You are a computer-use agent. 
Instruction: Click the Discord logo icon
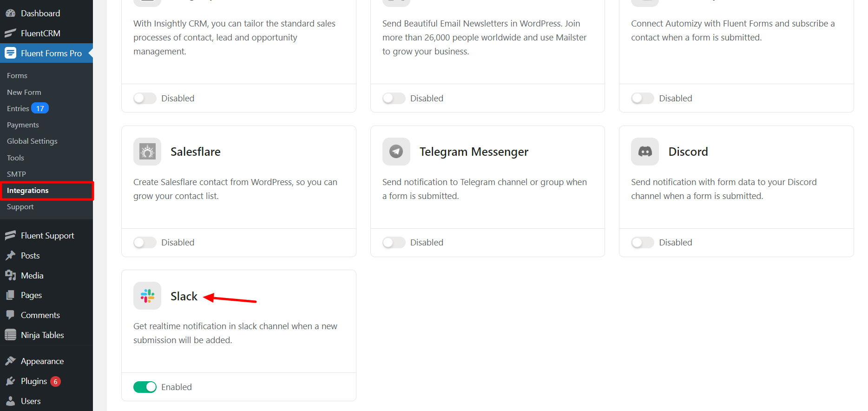coord(644,152)
